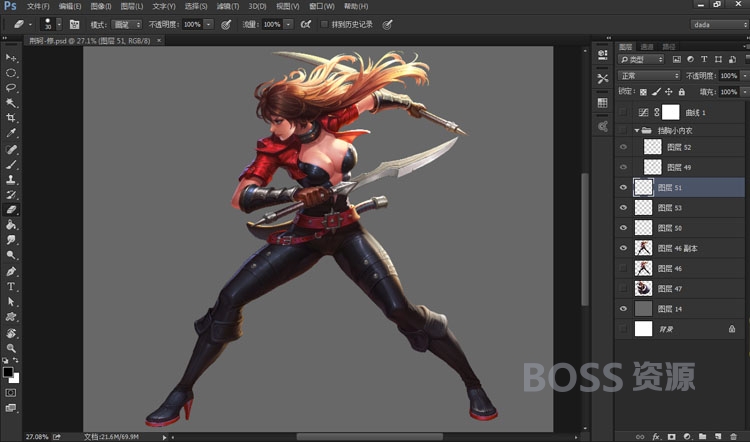
Task: Open the dada workspace dropdown
Action: pos(719,24)
